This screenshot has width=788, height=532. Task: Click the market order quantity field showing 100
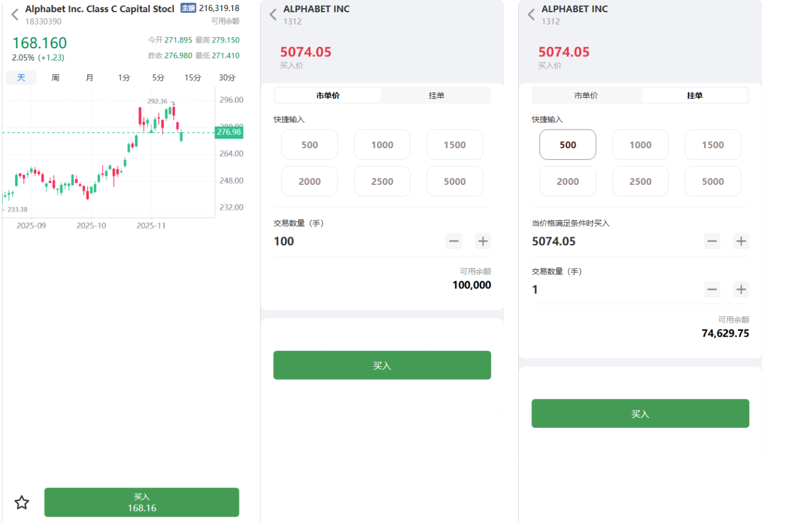click(349, 241)
